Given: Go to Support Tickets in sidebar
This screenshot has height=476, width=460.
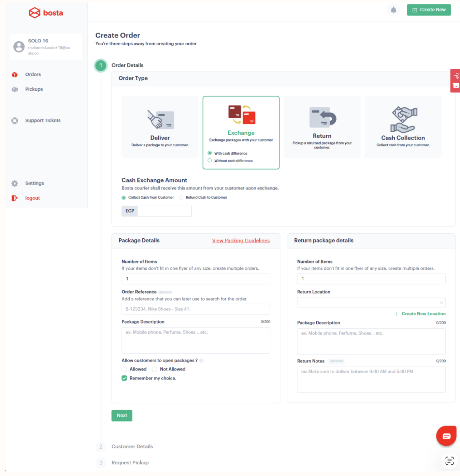Looking at the screenshot, I should point(43,120).
